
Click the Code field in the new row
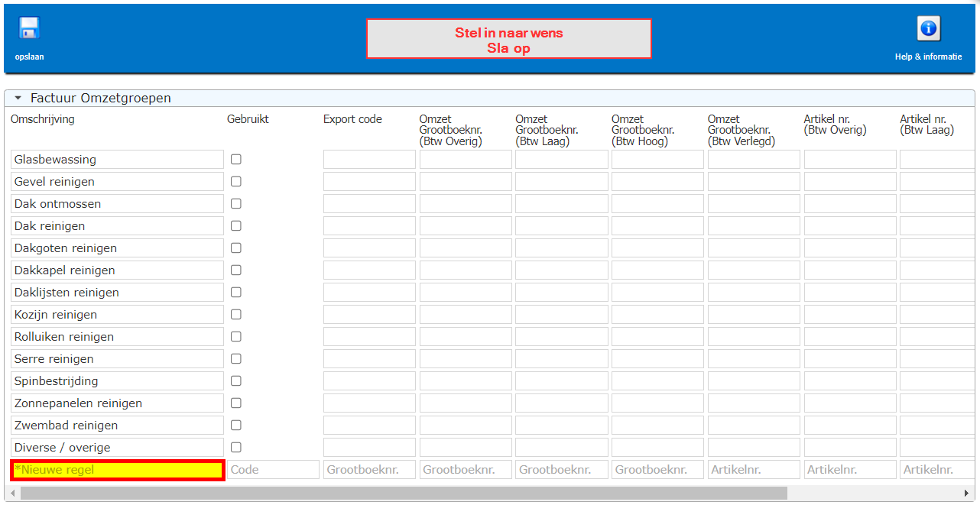[x=273, y=470]
